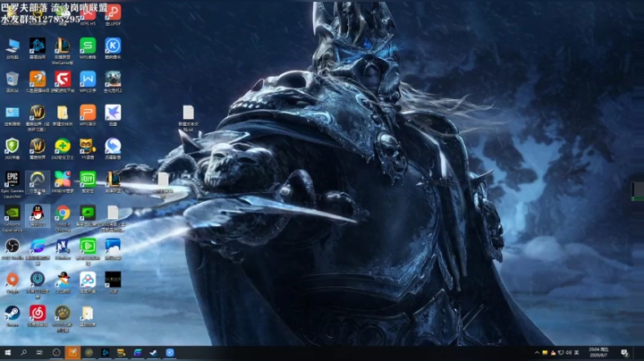The image size is (644, 361).
Task: Launch the YY Voice raccoon shortcut
Action: pyautogui.click(x=88, y=148)
